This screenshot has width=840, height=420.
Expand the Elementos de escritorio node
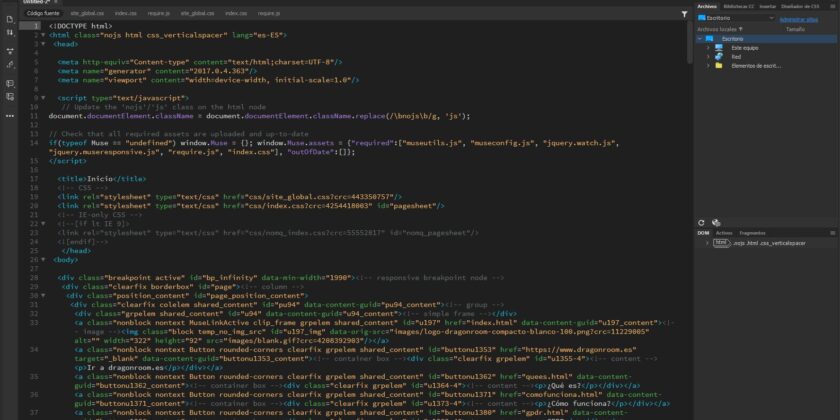tap(708, 66)
